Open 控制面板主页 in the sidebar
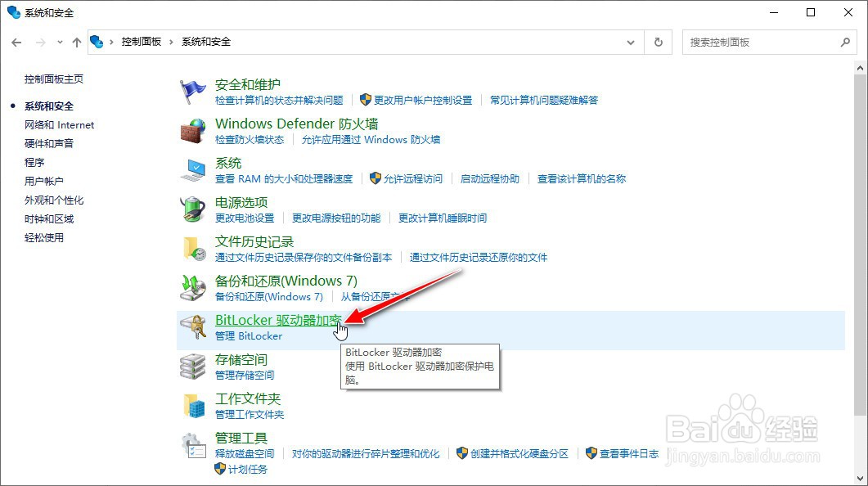Viewport: 868px width, 486px height. click(x=54, y=79)
